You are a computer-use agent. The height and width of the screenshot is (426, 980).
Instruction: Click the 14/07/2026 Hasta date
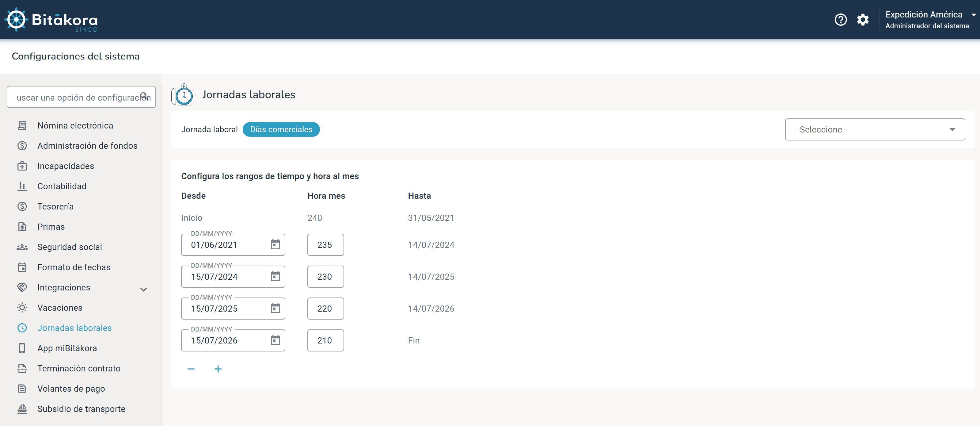pos(431,309)
